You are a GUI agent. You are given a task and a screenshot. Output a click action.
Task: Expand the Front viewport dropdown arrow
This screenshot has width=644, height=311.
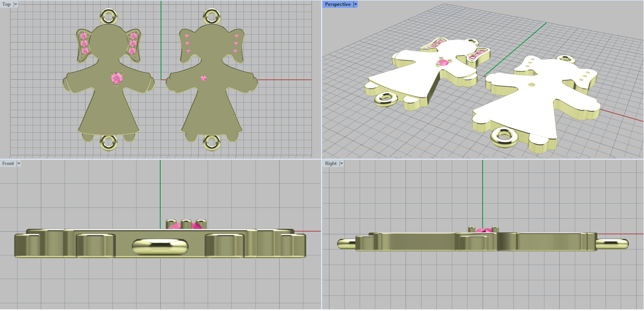(19, 164)
